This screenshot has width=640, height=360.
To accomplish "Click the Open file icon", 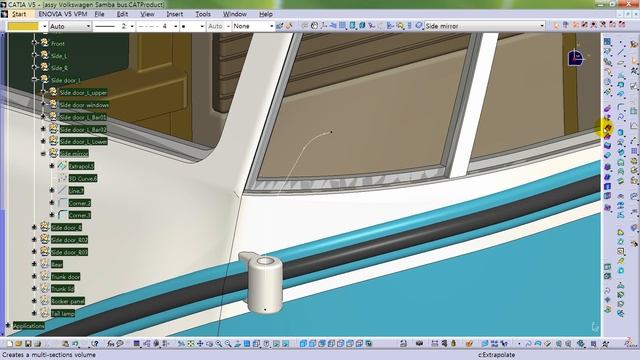I will (x=19, y=344).
